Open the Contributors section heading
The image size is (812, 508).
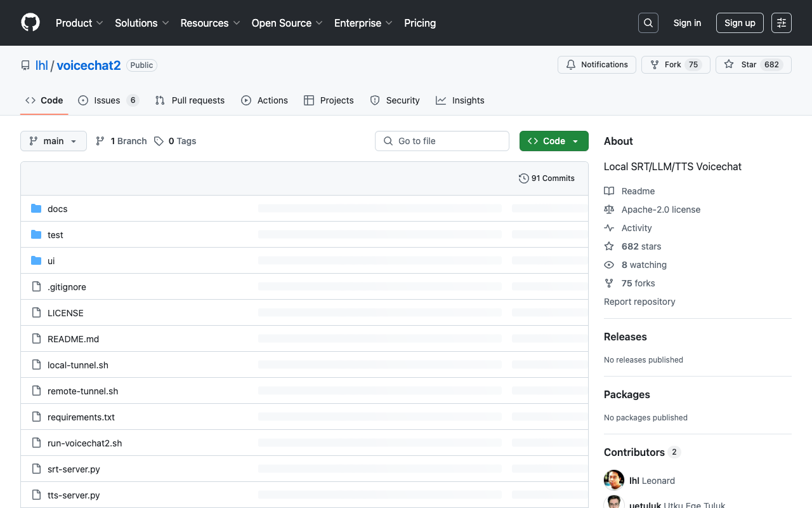click(x=642, y=452)
